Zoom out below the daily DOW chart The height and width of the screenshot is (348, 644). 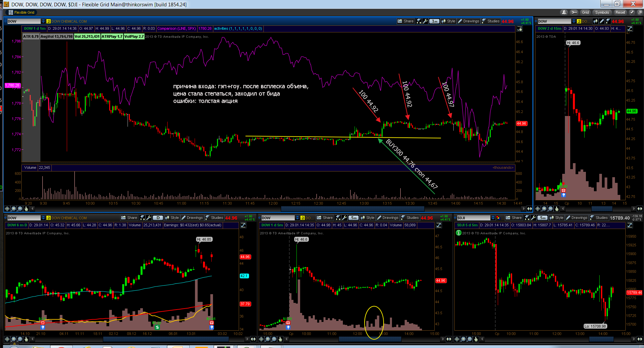(20, 339)
